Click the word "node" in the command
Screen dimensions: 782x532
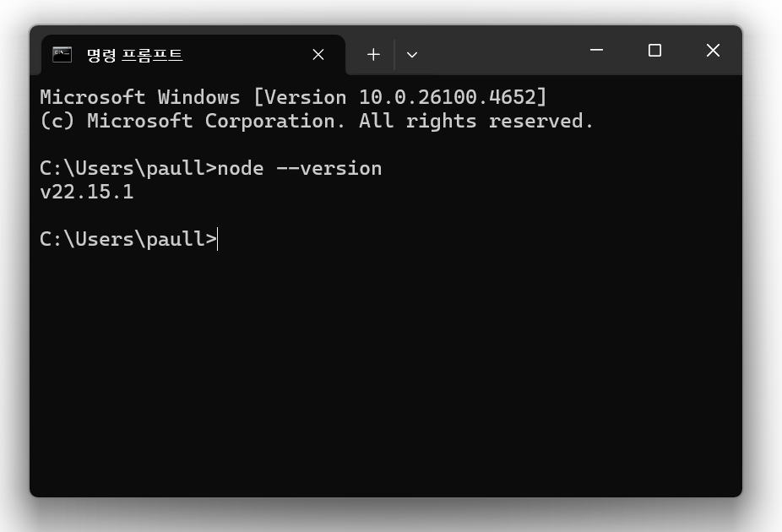click(241, 169)
